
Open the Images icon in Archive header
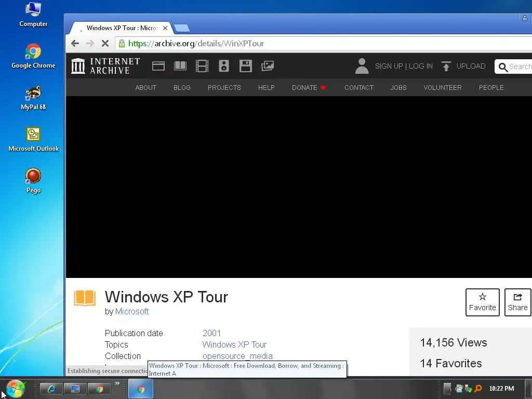(268, 66)
